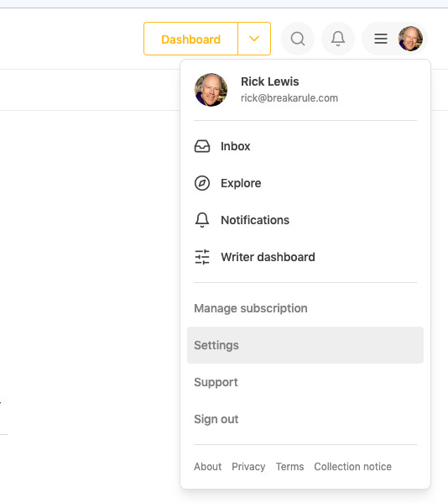The height and width of the screenshot is (503, 448).
Task: Click the hamburger menu icon
Action: pyautogui.click(x=381, y=39)
